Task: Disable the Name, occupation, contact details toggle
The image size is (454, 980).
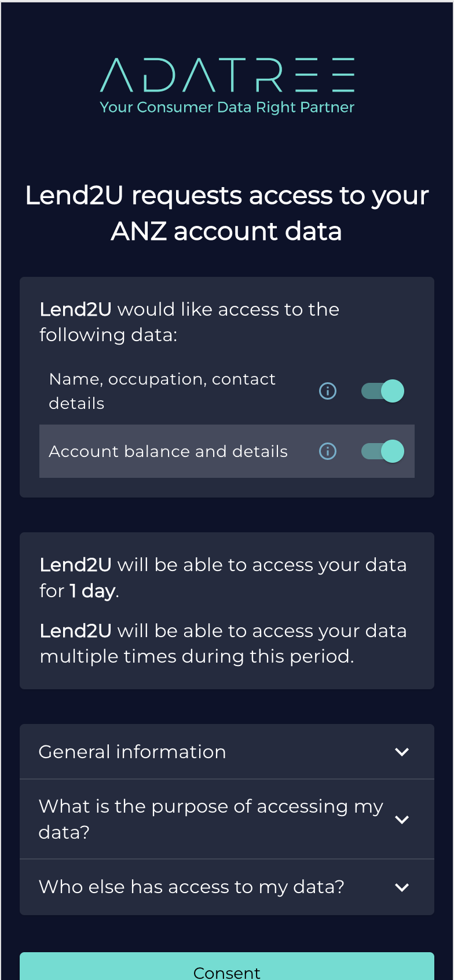Action: click(x=383, y=391)
